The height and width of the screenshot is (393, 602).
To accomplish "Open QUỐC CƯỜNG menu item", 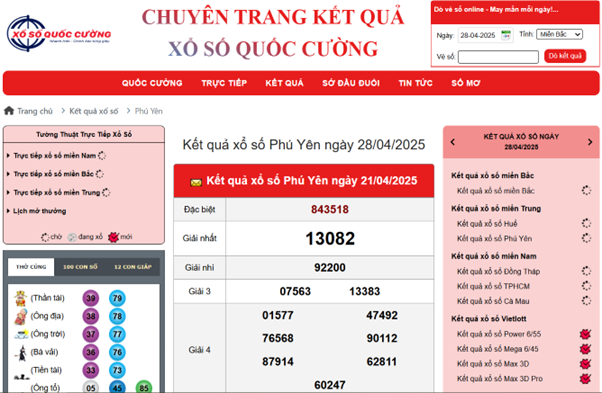I will click(152, 83).
